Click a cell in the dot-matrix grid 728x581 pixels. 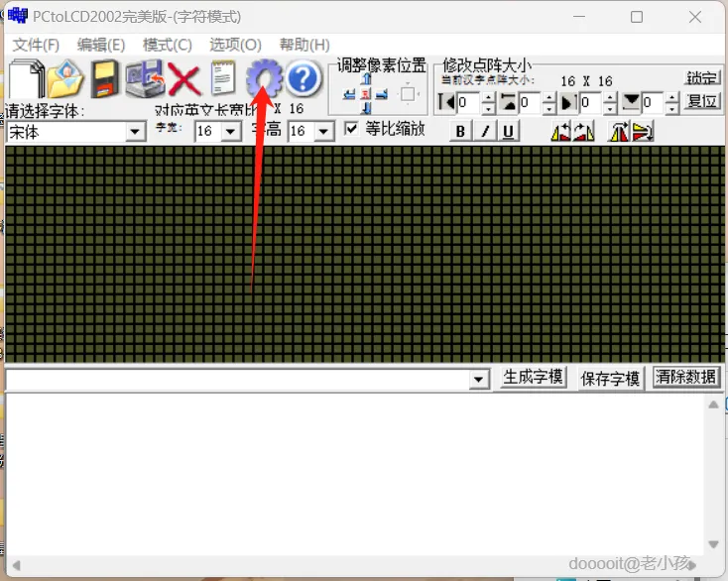coord(364,254)
